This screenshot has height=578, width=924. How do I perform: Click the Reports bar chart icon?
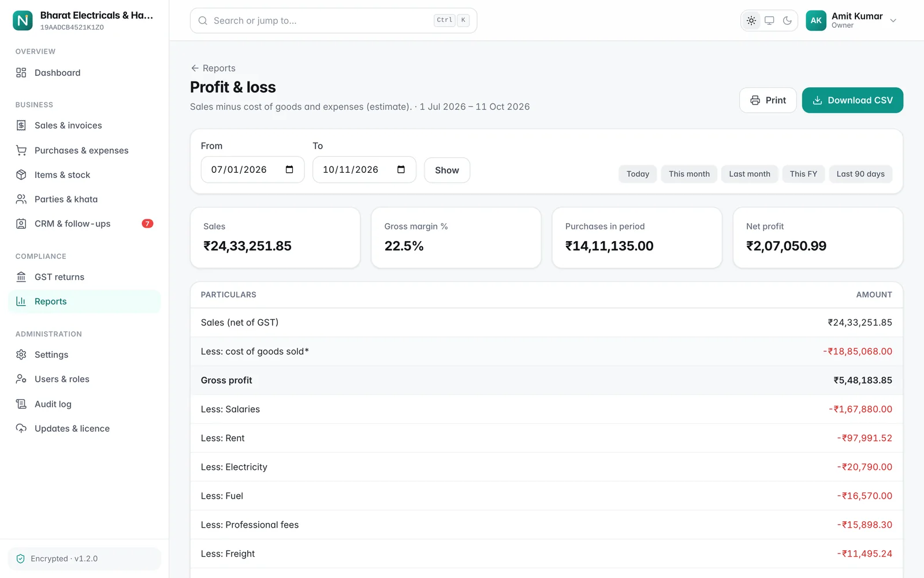[21, 301]
